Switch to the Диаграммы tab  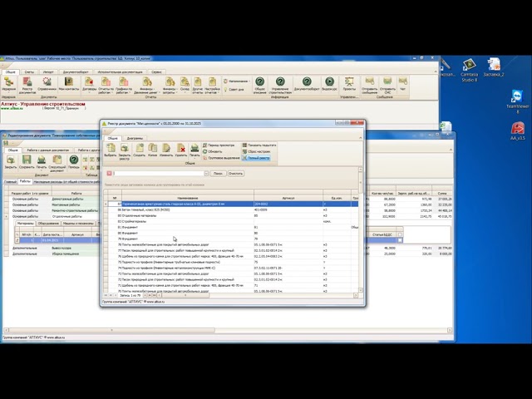click(x=135, y=138)
